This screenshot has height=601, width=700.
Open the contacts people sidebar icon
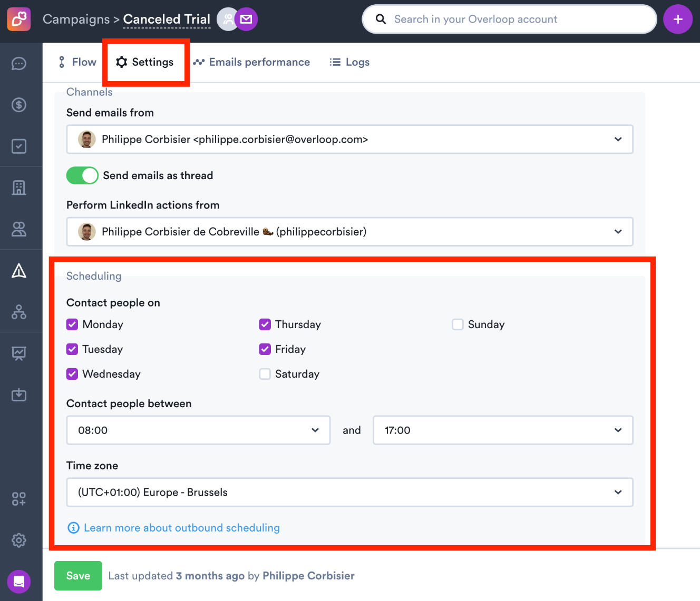(19, 229)
